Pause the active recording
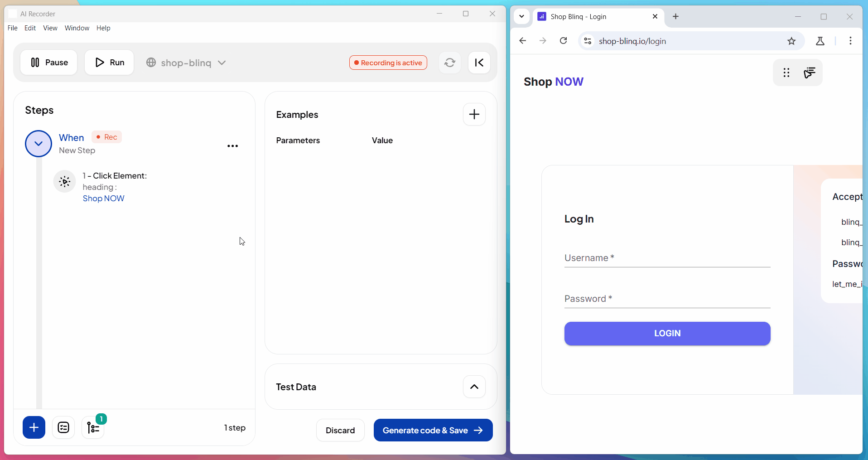 pos(49,63)
